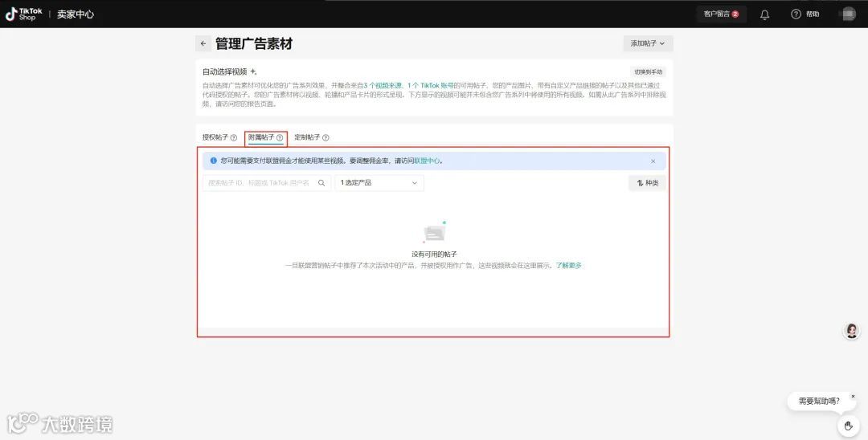The width and height of the screenshot is (868, 440).
Task: Click the 卖家中心 header text
Action: [x=76, y=14]
